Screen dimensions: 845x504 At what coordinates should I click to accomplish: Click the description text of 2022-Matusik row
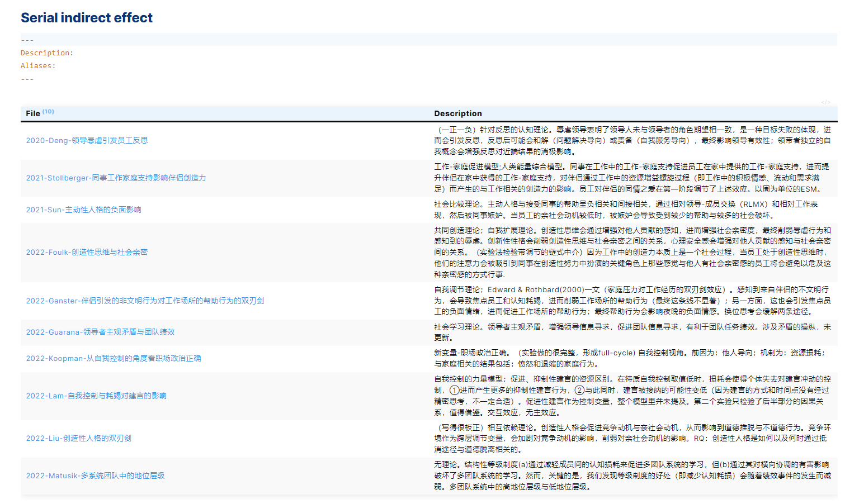(632, 476)
